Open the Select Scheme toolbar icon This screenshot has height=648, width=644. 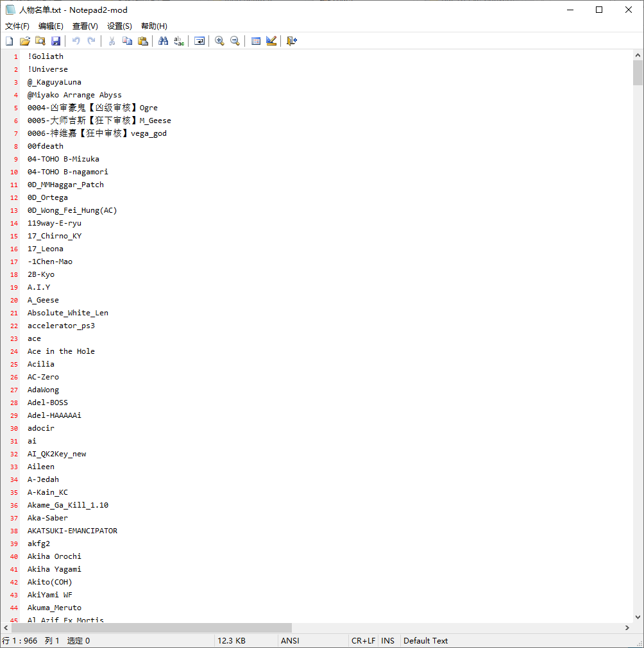(x=256, y=41)
